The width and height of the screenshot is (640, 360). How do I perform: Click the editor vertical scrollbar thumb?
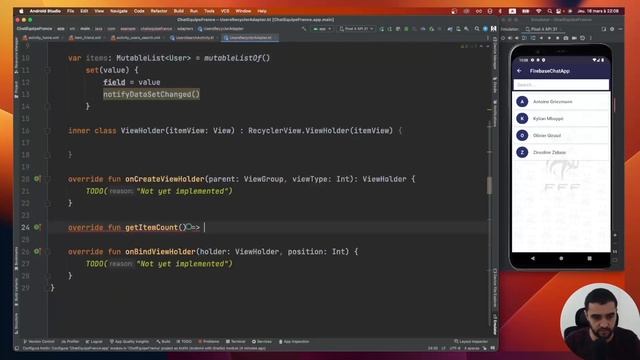[489, 186]
